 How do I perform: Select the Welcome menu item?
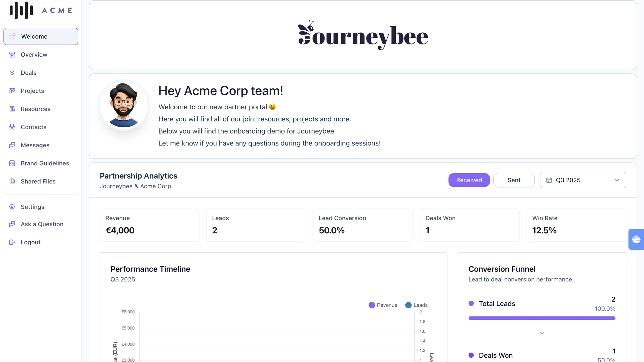34,36
